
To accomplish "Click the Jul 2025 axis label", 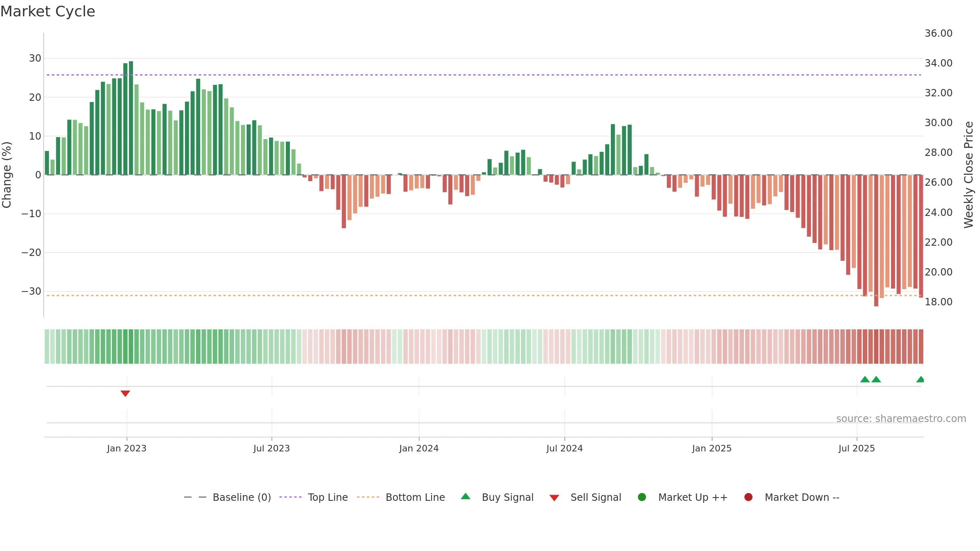I will pos(857,448).
